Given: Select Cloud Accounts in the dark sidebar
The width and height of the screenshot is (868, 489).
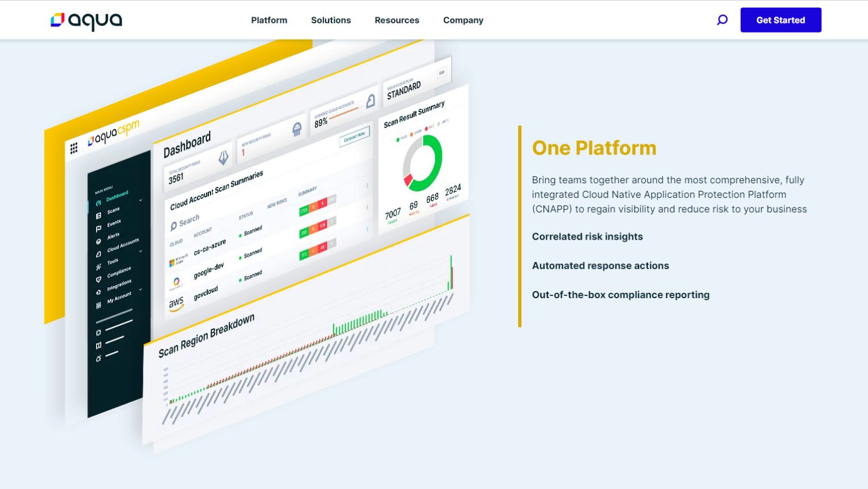Looking at the screenshot, I should tap(123, 245).
